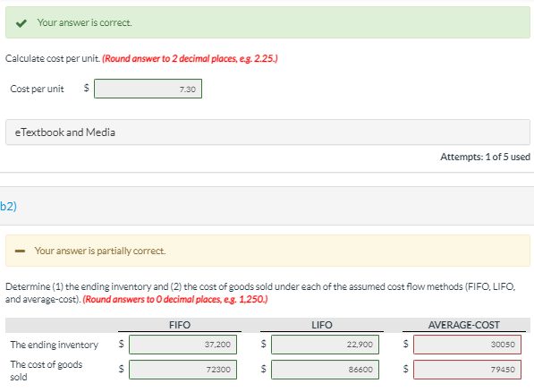The height and width of the screenshot is (392, 534).
Task: Click the partially correct dash icon
Action: click(20, 251)
